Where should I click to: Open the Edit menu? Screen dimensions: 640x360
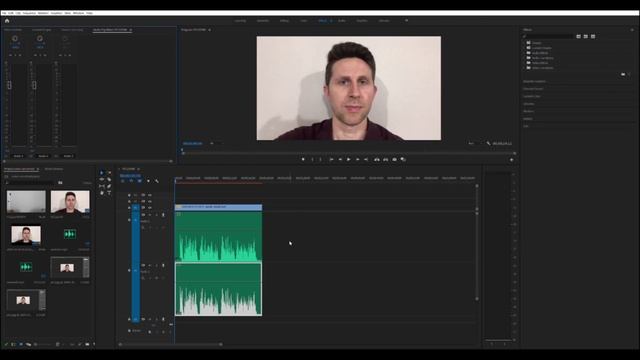pos(11,13)
